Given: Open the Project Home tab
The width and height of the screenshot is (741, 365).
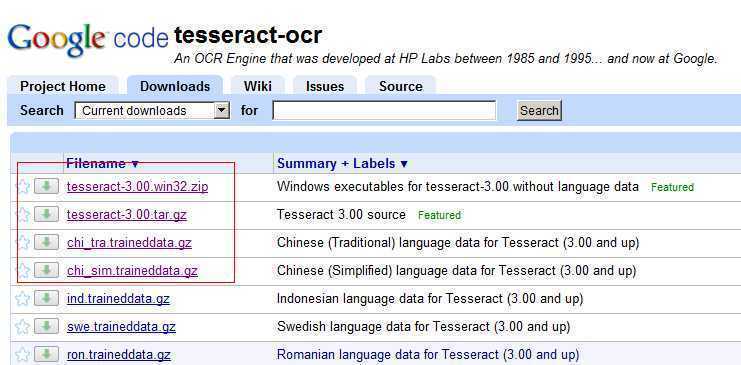Looking at the screenshot, I should [x=63, y=87].
